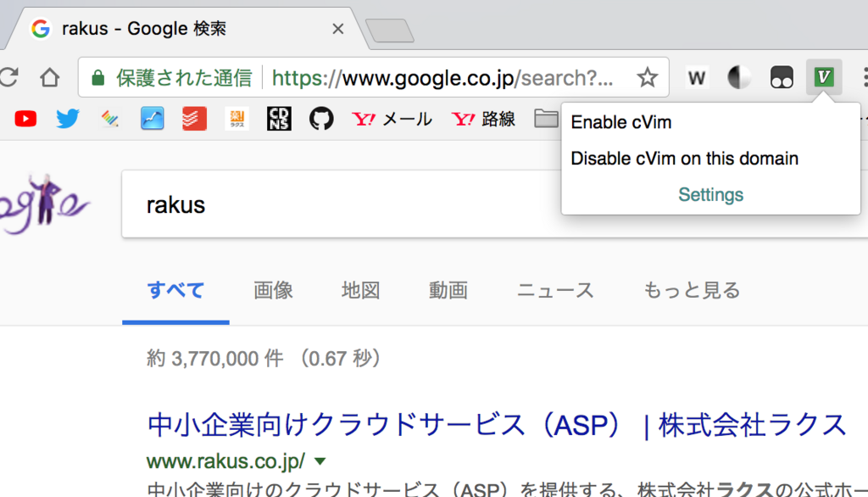Screen dimensions: 868x497
Task: Switch to 動画 search results
Action: click(x=448, y=290)
